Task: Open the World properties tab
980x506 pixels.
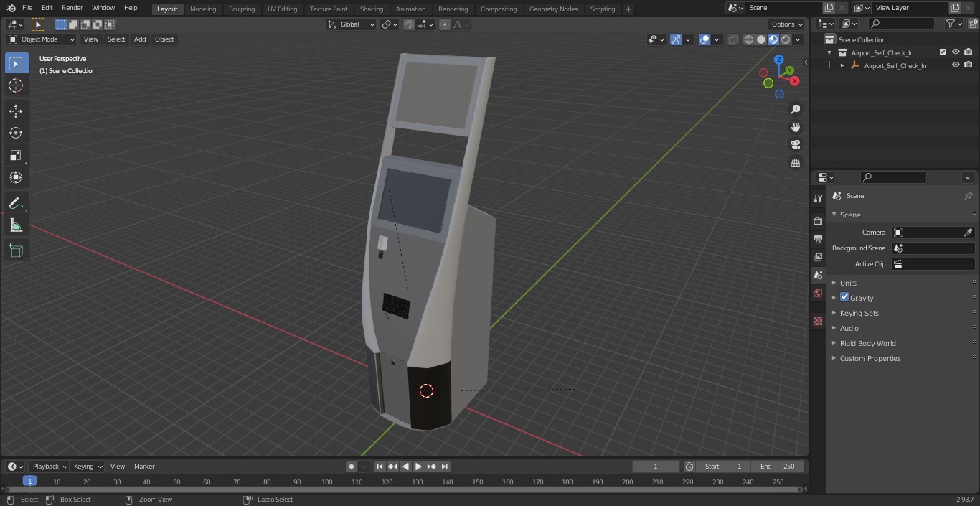Action: [818, 293]
